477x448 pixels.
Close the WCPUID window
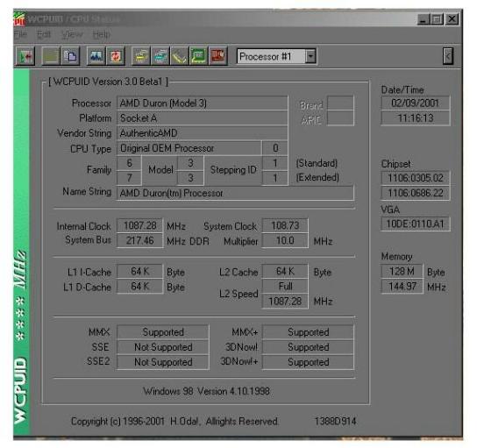452,20
